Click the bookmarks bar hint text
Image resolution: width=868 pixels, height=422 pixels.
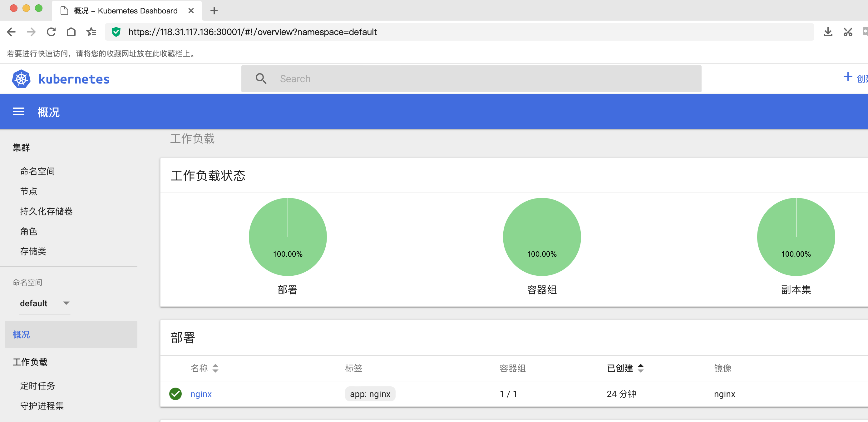pos(101,54)
